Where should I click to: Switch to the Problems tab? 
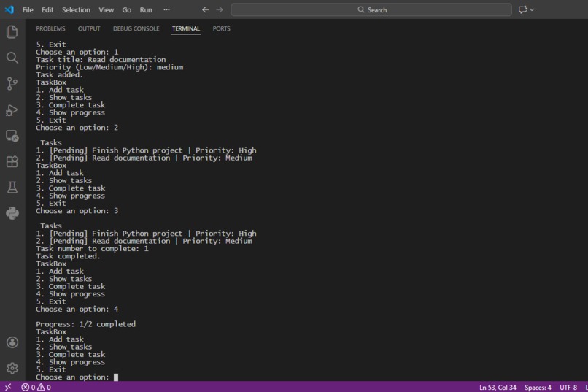[50, 29]
